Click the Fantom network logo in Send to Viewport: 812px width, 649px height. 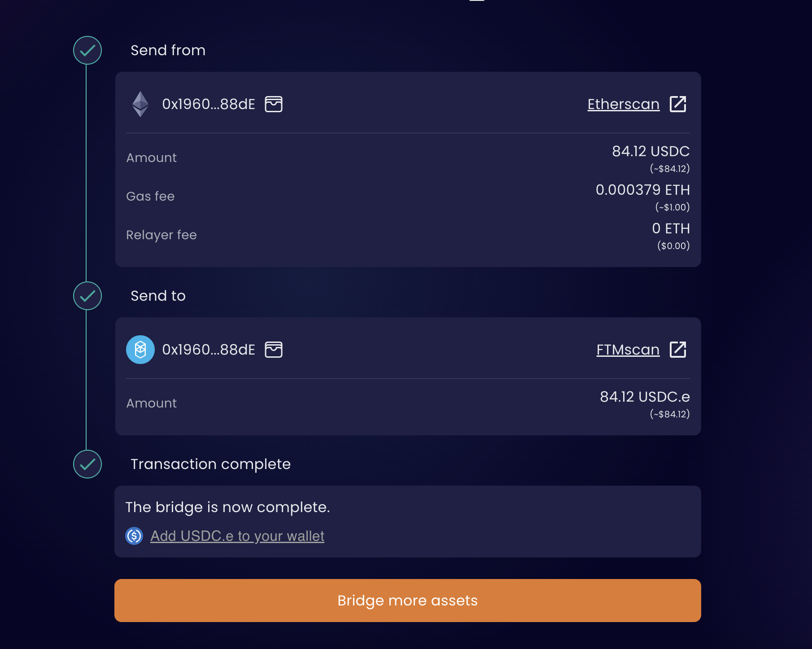pyautogui.click(x=140, y=350)
